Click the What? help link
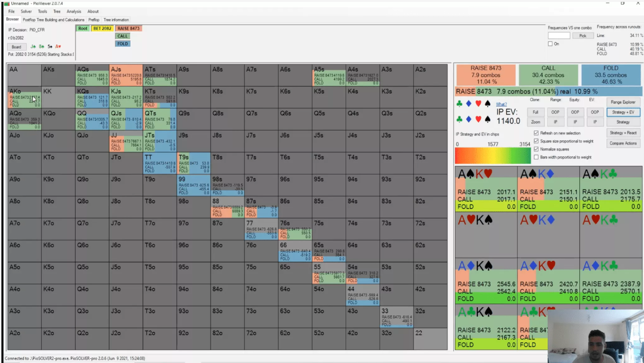The image size is (644, 363). point(501,104)
